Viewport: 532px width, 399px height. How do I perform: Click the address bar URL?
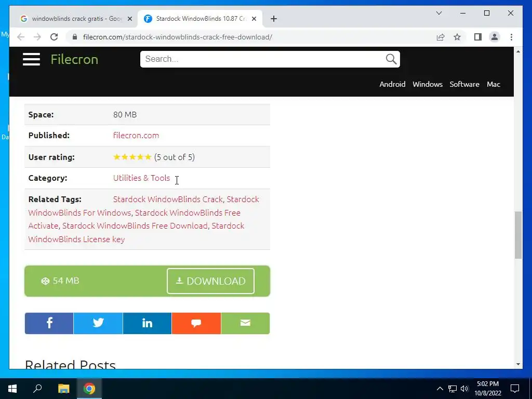pyautogui.click(x=178, y=37)
